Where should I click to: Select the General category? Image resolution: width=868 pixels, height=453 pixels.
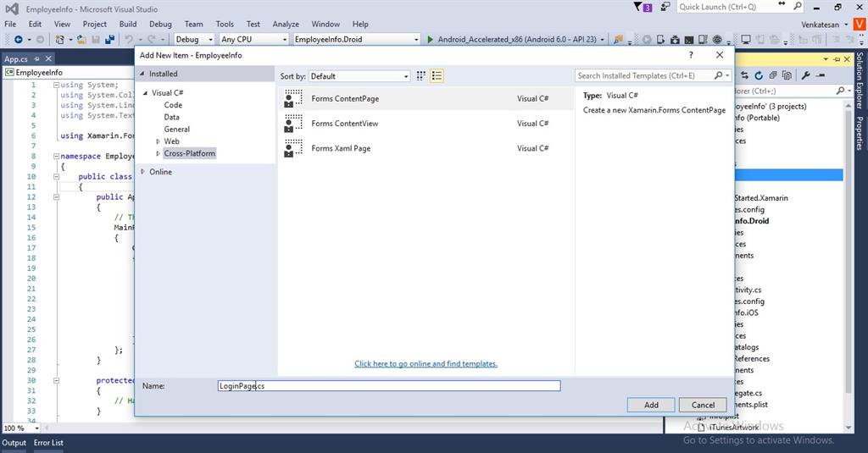(x=177, y=130)
